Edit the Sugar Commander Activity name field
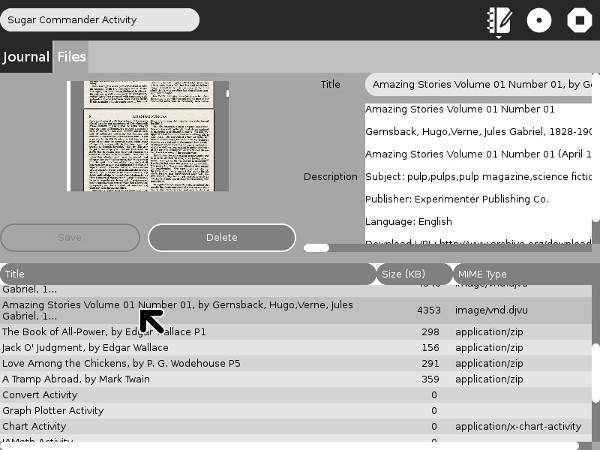 pyautogui.click(x=99, y=20)
